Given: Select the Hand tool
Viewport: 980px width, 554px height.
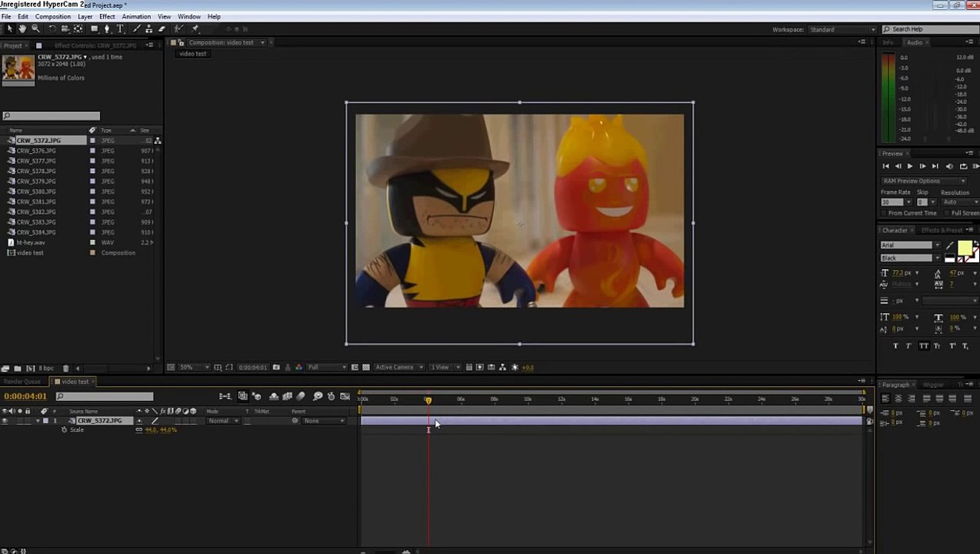Looking at the screenshot, I should (22, 29).
